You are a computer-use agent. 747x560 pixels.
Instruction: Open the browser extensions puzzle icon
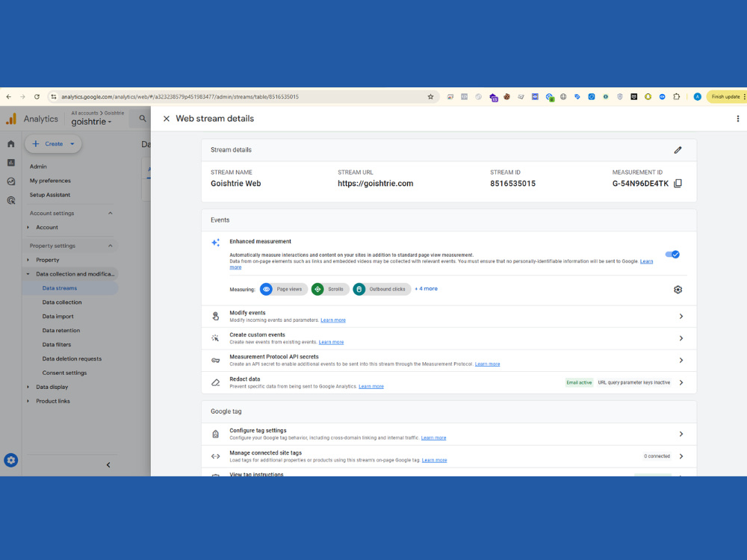click(x=677, y=96)
